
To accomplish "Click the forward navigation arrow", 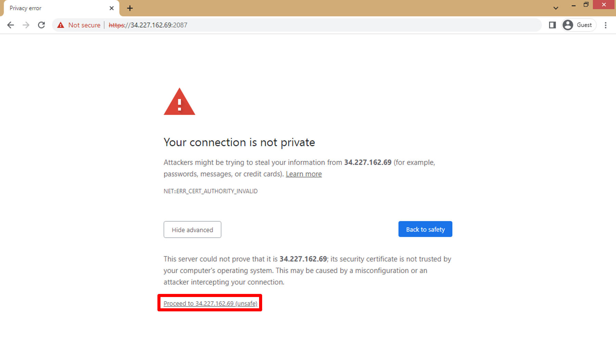I will (26, 25).
